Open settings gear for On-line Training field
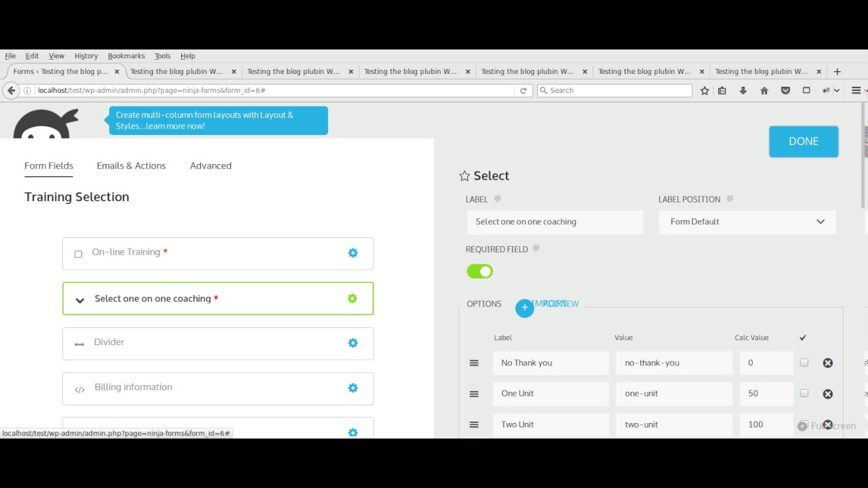Viewport: 868px width, 488px height. pos(353,253)
